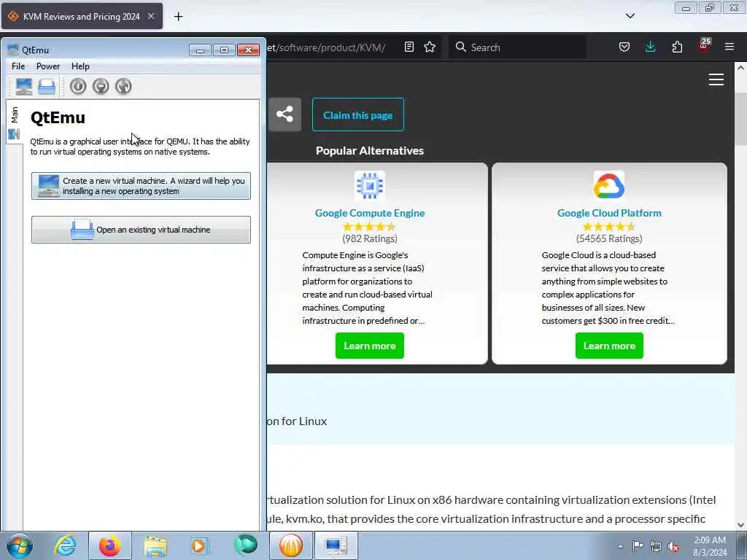Viewport: 747px width, 560px height.
Task: Click the orange round taskbar application icon
Action: 291,545
